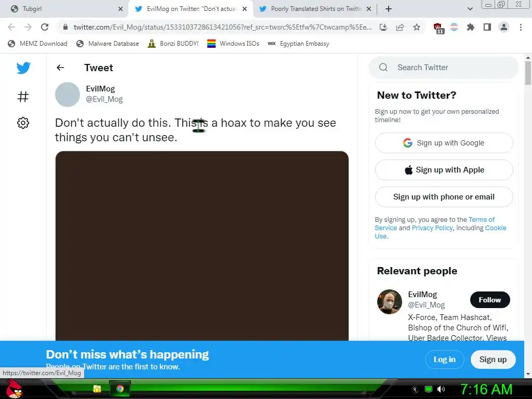532x399 pixels.
Task: Close the Tubgirl tab
Action: 121,9
